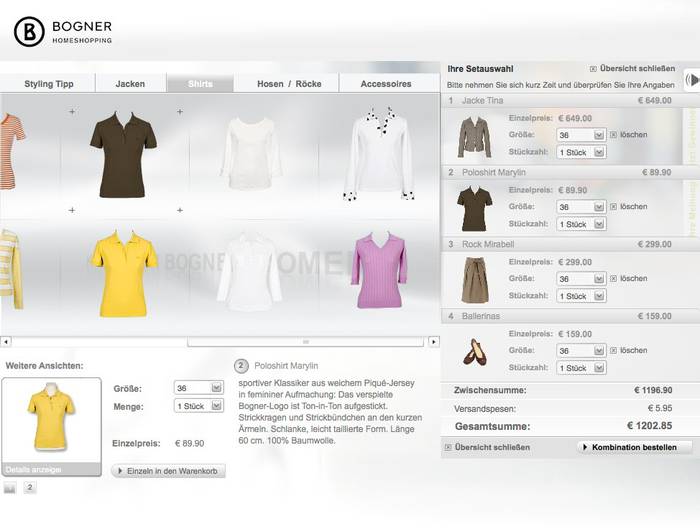Open the Größe dropdown for Poloshirt Marylin in set
The width and height of the screenshot is (700, 532).
581,207
